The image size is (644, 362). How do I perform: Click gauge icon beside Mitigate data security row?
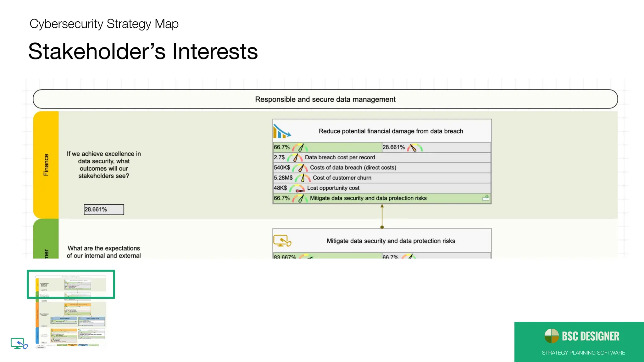tap(300, 198)
